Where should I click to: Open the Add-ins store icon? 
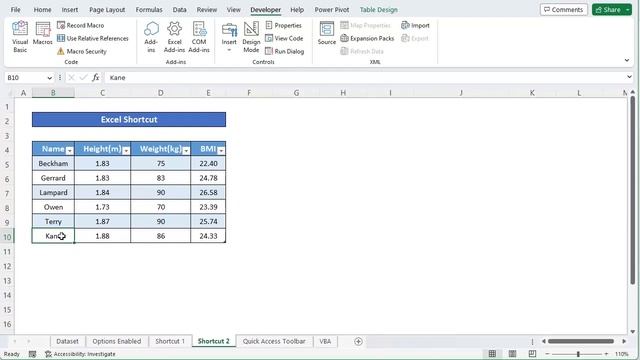click(151, 37)
